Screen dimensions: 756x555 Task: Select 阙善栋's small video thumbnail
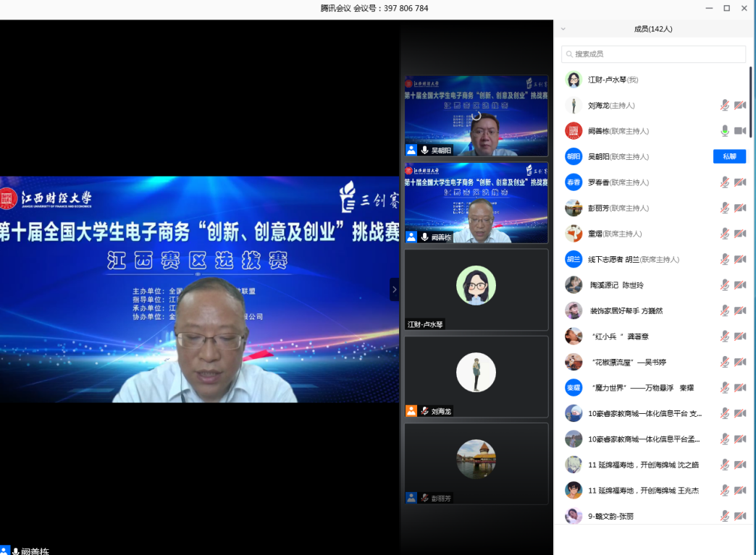pyautogui.click(x=476, y=203)
